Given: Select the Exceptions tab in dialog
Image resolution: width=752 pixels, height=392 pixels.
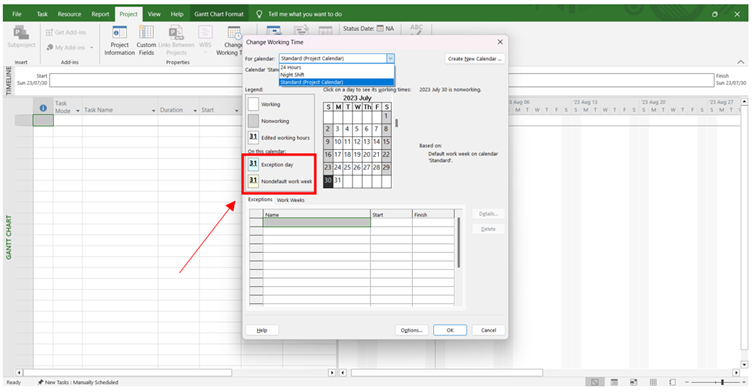Looking at the screenshot, I should [x=260, y=200].
